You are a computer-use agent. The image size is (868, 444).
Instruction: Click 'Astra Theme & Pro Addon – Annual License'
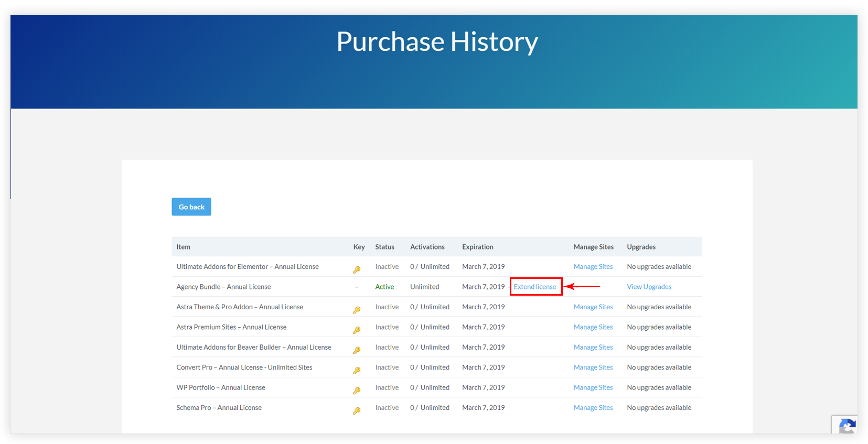(240, 307)
